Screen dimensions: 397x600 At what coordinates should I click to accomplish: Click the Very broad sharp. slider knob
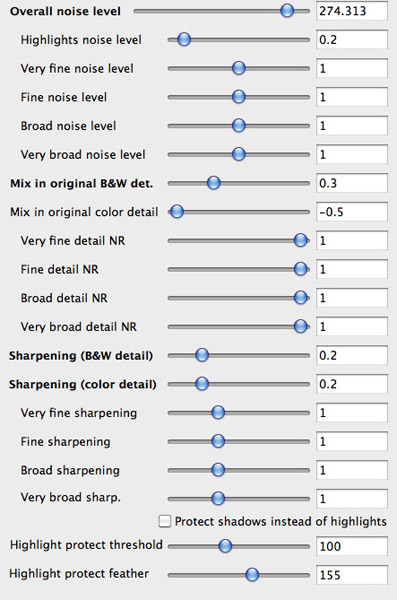[x=218, y=498]
